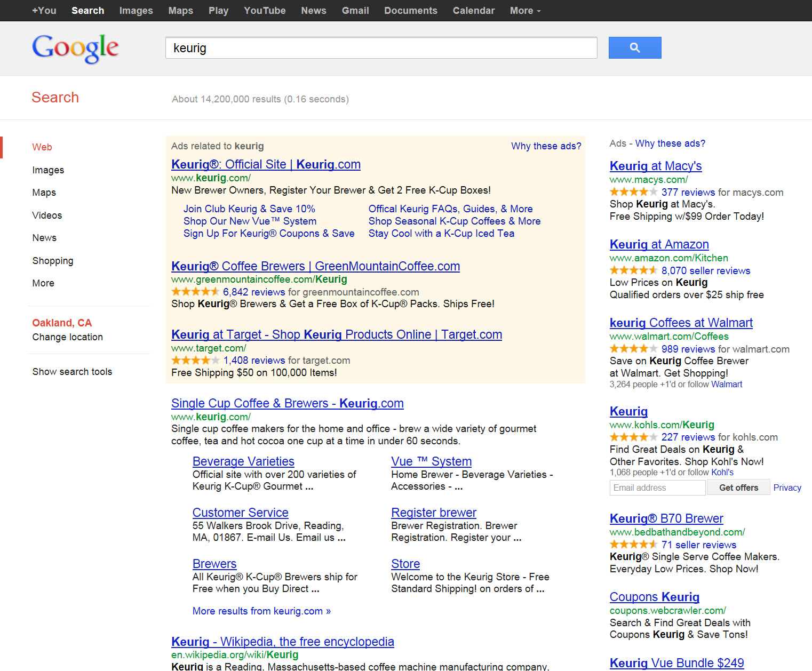Click the keurig search input field
The image size is (812, 671).
pos(381,48)
